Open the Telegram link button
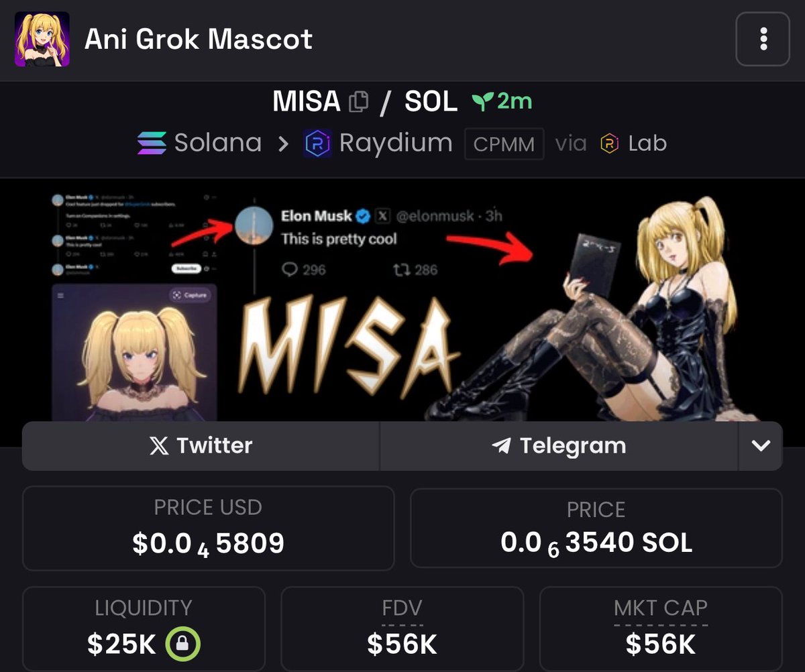Viewport: 805px width, 672px height. tap(559, 446)
